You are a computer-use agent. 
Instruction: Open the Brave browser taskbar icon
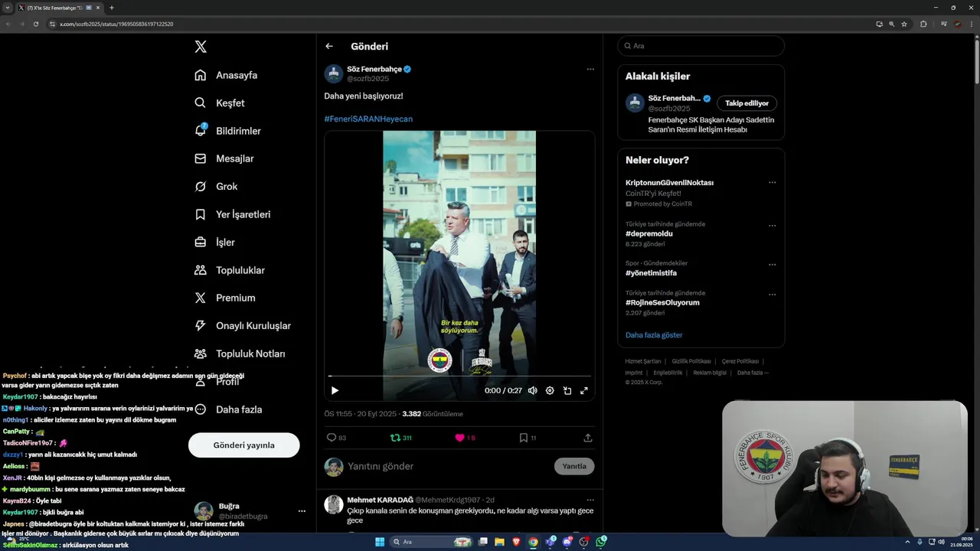click(516, 542)
